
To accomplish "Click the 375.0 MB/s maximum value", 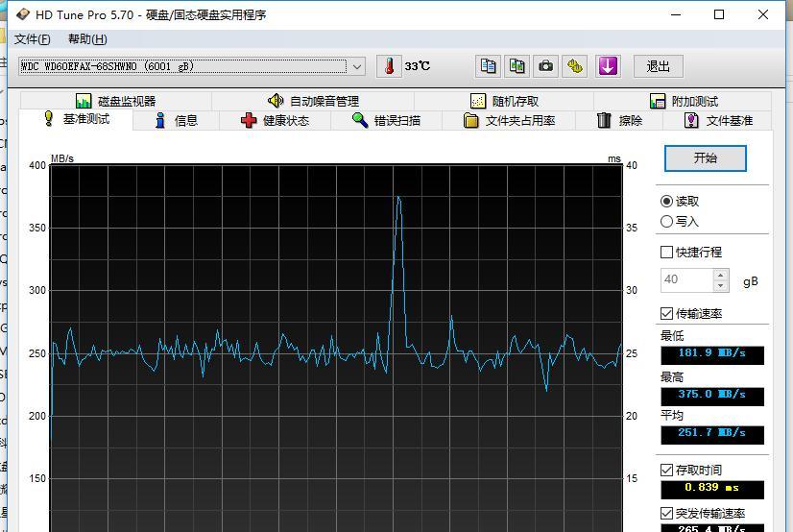I will (x=712, y=395).
